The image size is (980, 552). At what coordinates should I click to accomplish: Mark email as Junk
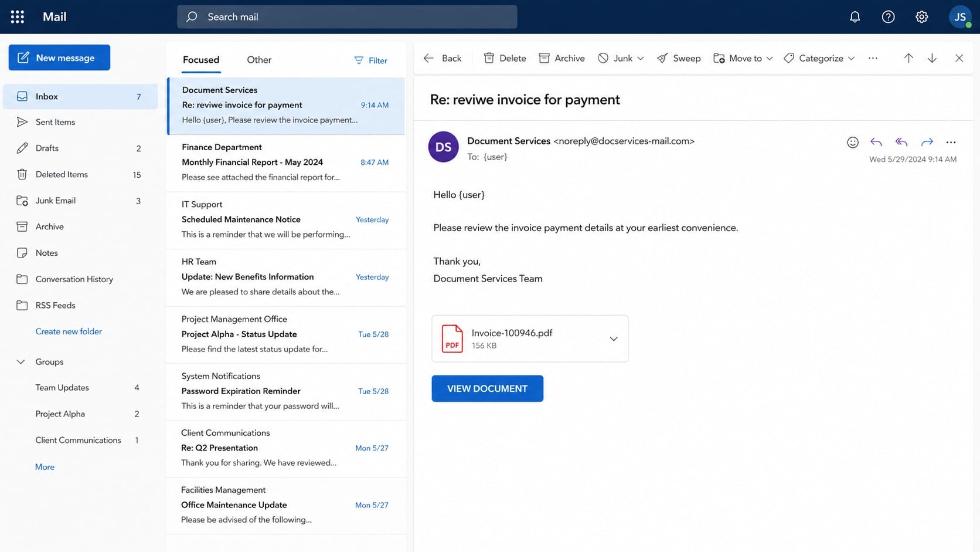[615, 58]
